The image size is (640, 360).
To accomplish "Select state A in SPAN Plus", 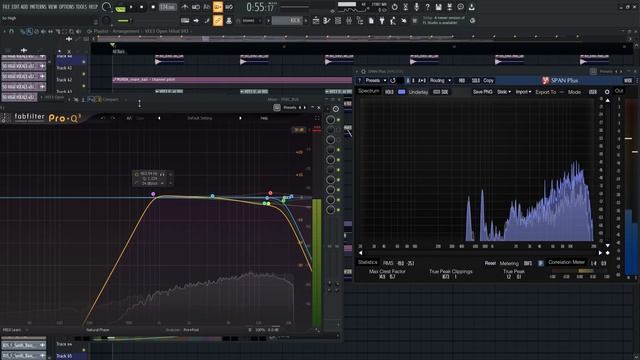I will 408,80.
